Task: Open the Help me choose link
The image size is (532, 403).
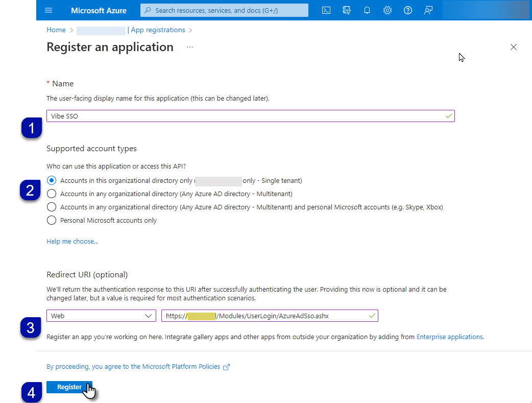Action: 72,242
